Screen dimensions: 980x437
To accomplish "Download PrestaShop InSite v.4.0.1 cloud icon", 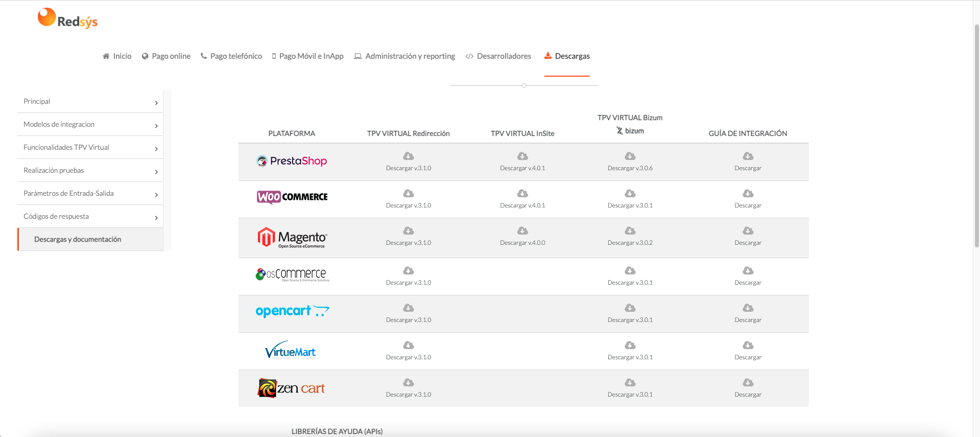I will click(522, 156).
